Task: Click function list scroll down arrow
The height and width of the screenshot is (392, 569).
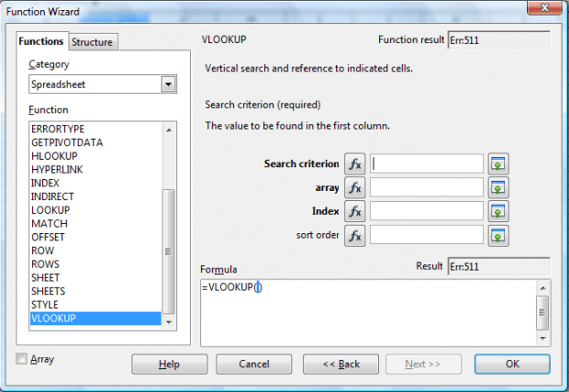Action: point(169,322)
